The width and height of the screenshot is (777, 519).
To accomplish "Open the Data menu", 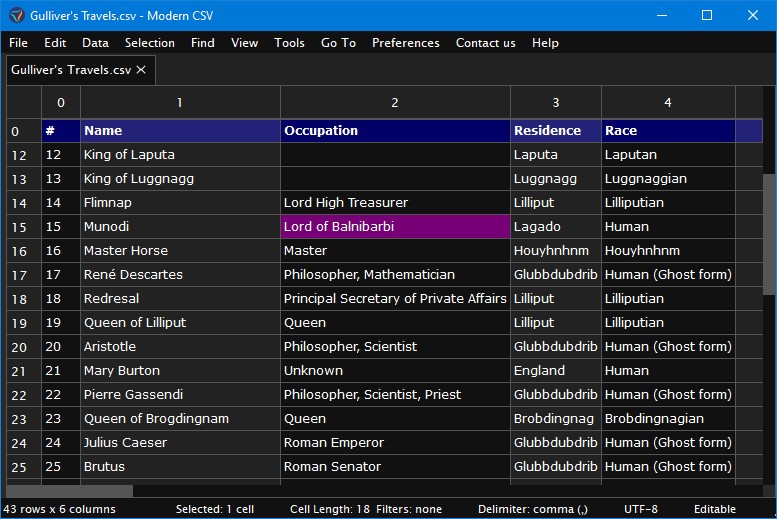I will pos(95,43).
